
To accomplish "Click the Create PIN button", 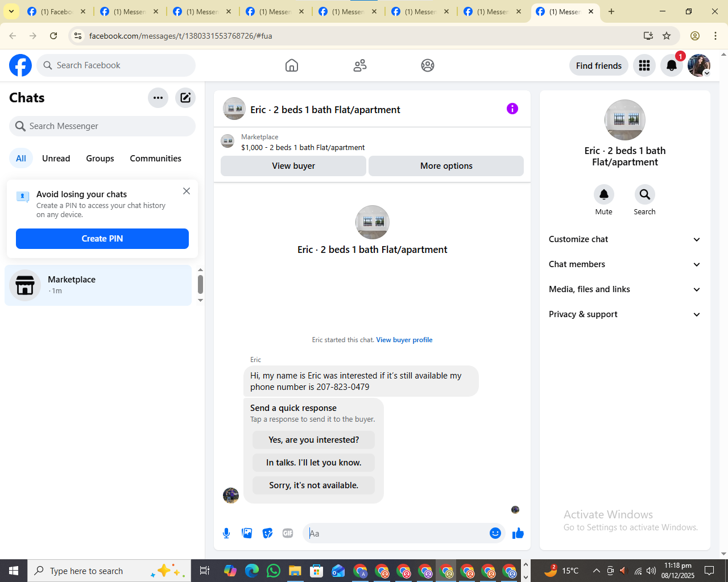I will click(102, 239).
